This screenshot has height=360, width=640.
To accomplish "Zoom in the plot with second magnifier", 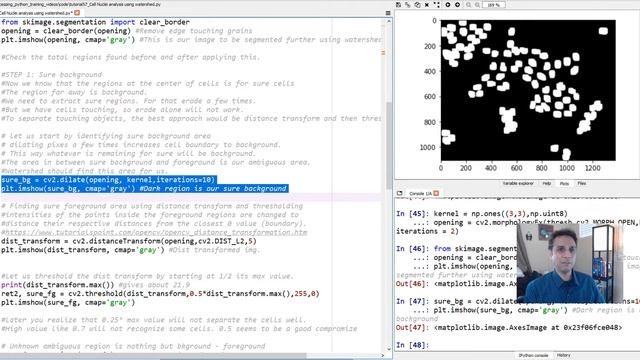I will coord(477,4).
